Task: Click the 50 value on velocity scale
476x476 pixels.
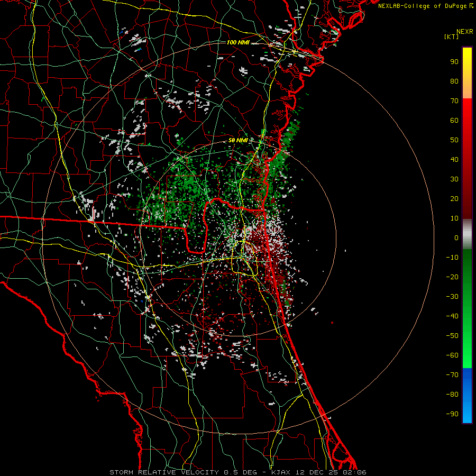Action: [454, 140]
